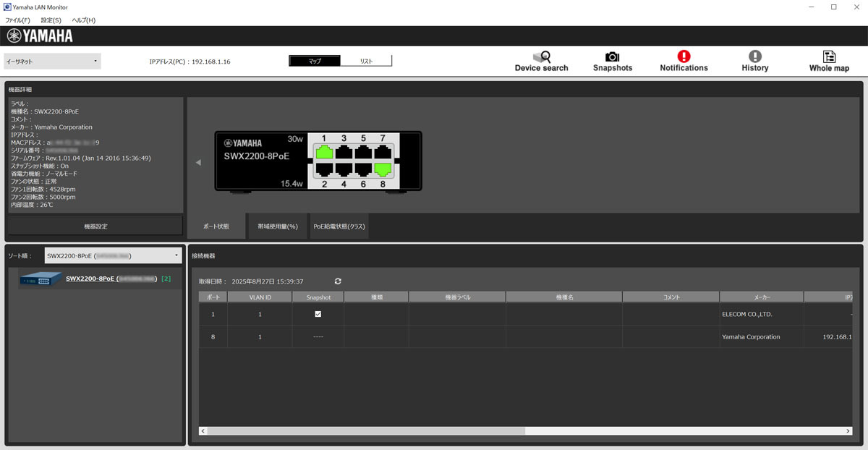The width and height of the screenshot is (868, 450).
Task: Open the History icon
Action: tap(755, 61)
